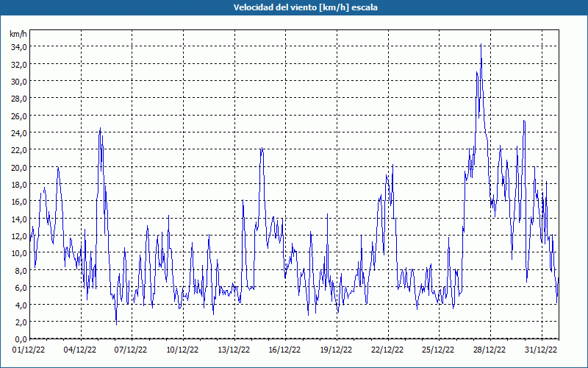Viewport: 588px width, 368px height.
Task: Click the 19/12/22 date label
Action: point(336,350)
